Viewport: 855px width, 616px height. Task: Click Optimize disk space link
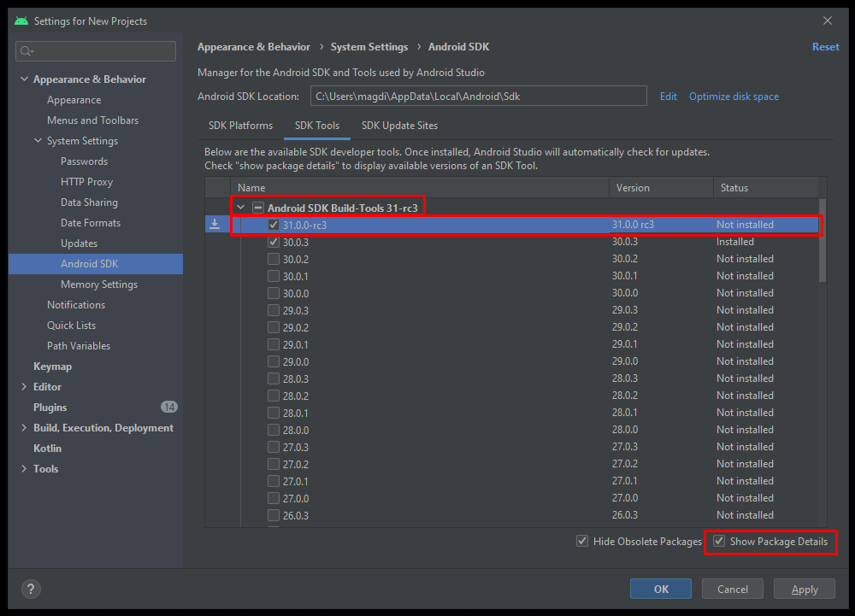point(734,97)
